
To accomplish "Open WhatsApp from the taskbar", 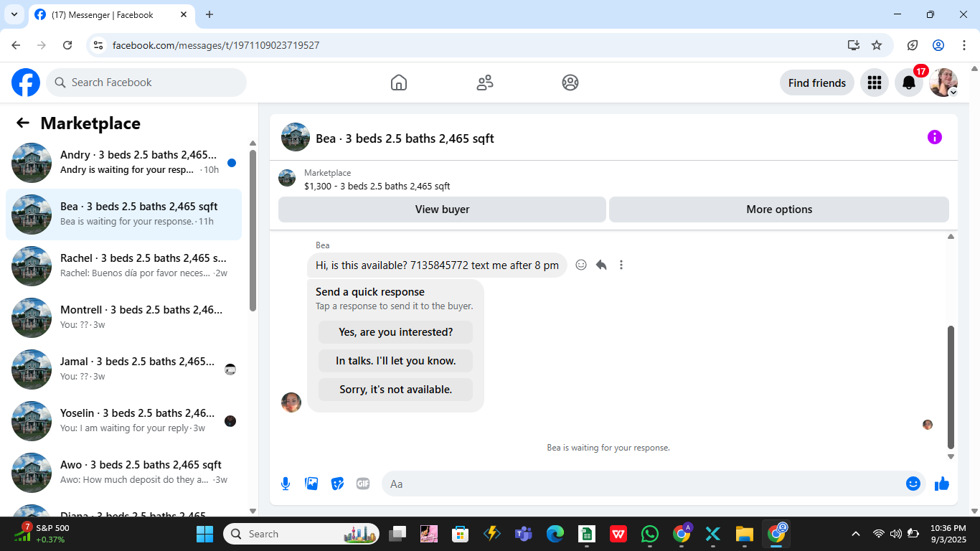I will click(x=650, y=534).
